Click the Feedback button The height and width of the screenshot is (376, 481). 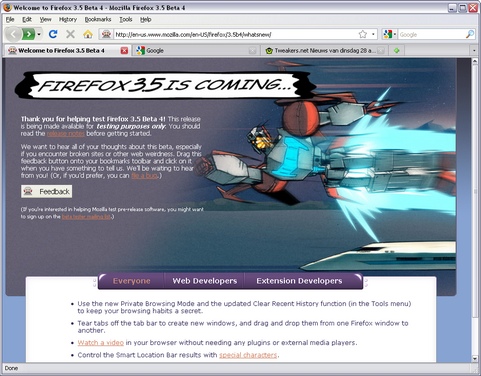[46, 191]
